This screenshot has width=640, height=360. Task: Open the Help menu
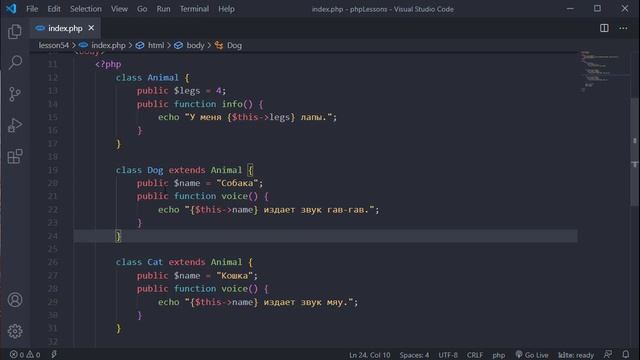point(226,9)
